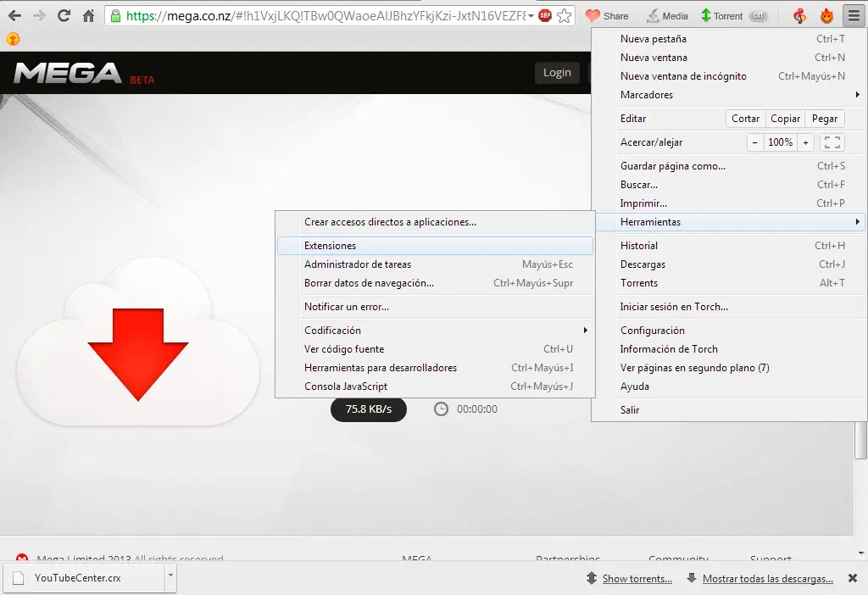
Task: Click Mostrar todas las descargas... link
Action: [x=768, y=578]
